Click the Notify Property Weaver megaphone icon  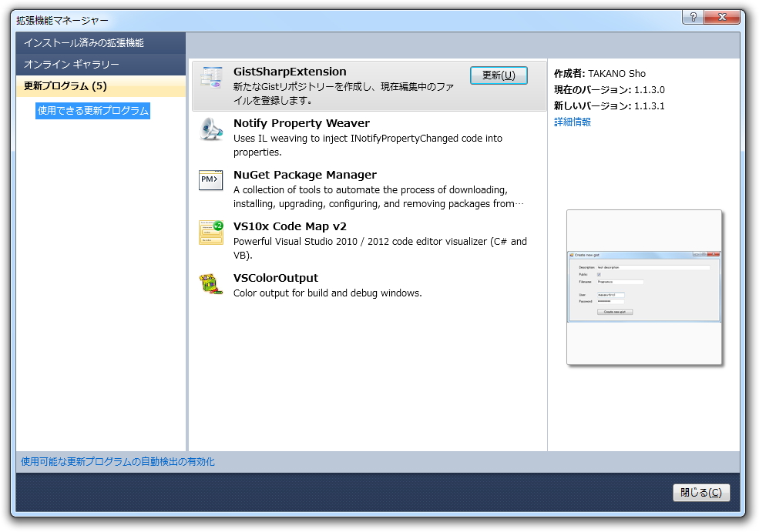pos(211,129)
